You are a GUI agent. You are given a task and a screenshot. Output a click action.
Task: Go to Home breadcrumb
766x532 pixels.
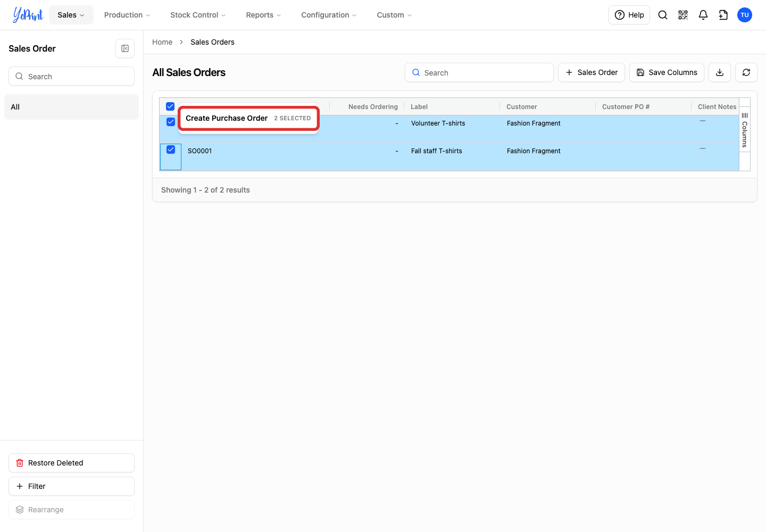tap(162, 42)
